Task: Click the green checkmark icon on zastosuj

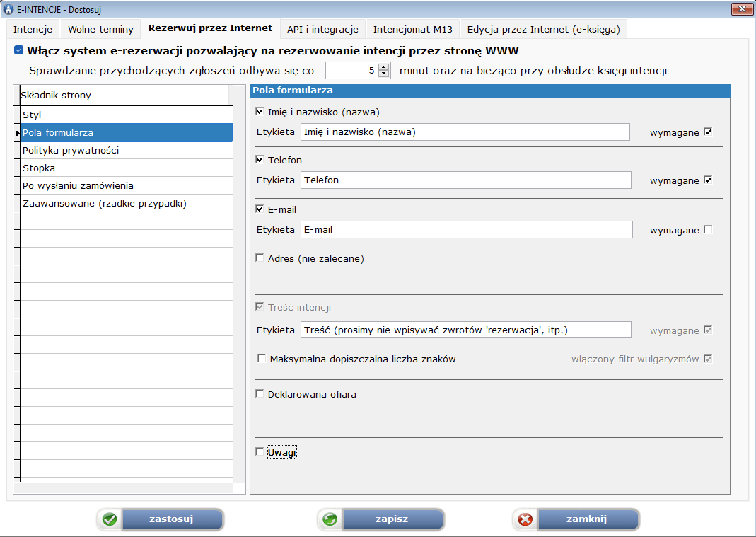Action: point(110,519)
